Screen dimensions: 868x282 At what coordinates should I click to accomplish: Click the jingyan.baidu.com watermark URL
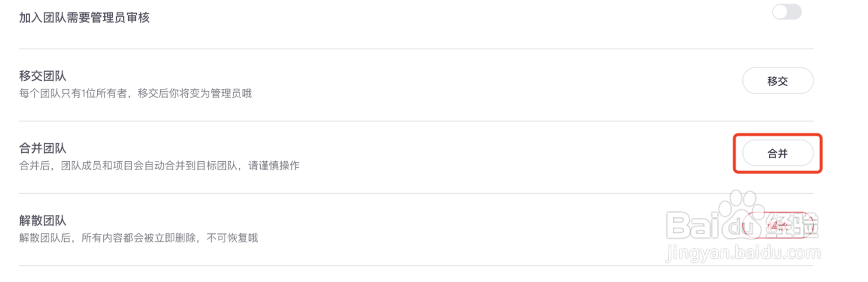point(743,255)
